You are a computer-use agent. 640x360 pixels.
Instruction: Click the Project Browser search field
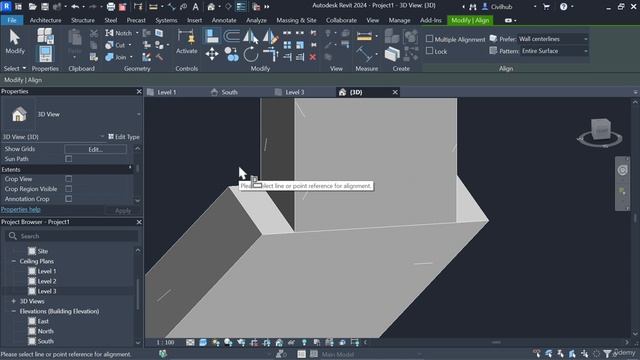coord(71,236)
